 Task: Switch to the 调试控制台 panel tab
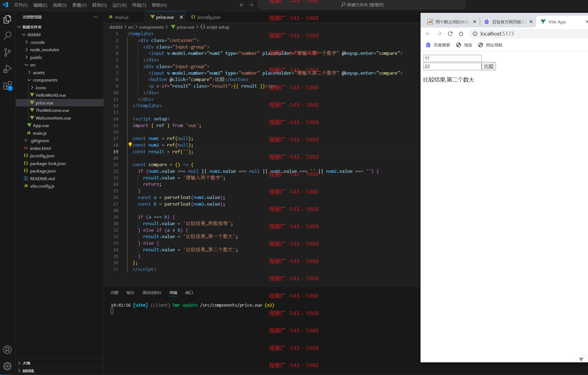(x=152, y=293)
